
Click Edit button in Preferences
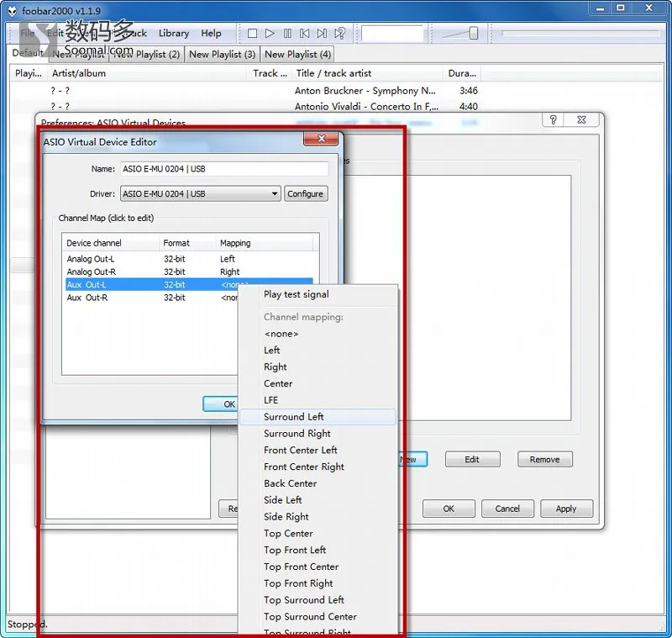click(472, 460)
